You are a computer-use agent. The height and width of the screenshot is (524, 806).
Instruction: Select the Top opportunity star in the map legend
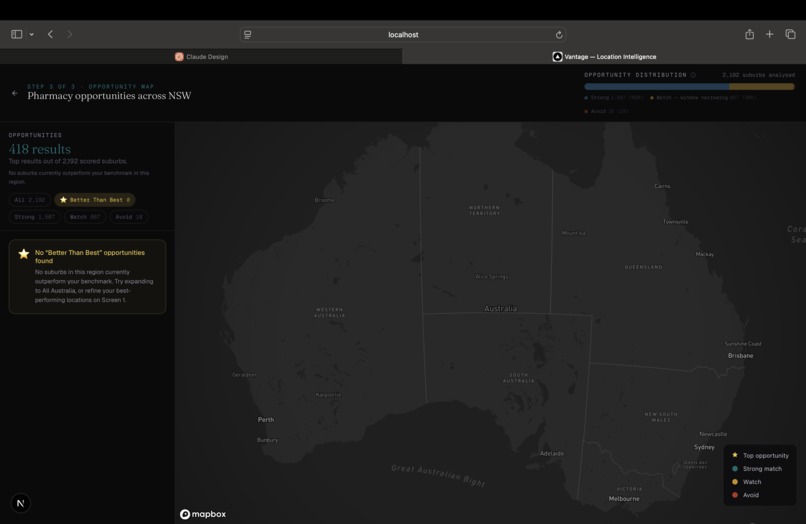coord(735,455)
